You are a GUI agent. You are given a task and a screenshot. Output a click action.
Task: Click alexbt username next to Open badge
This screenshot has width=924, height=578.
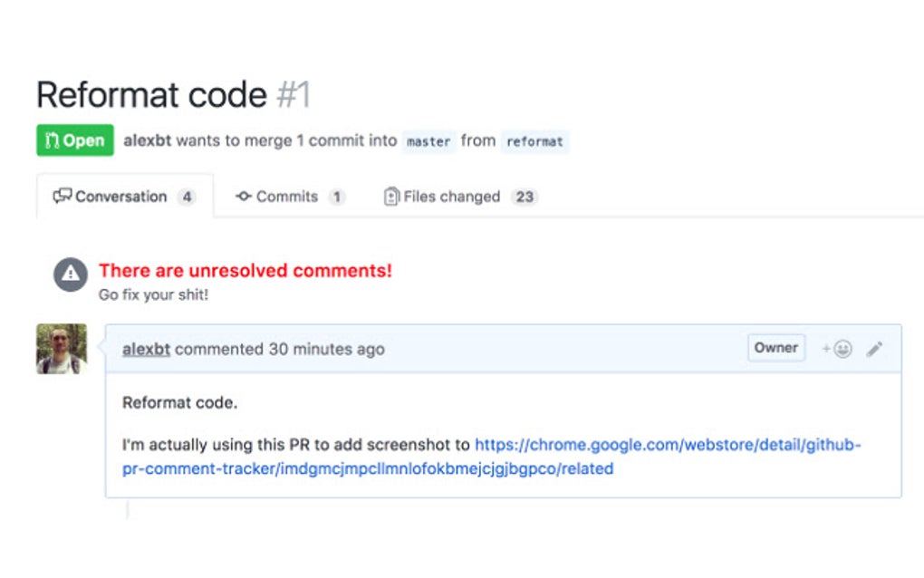click(x=148, y=141)
